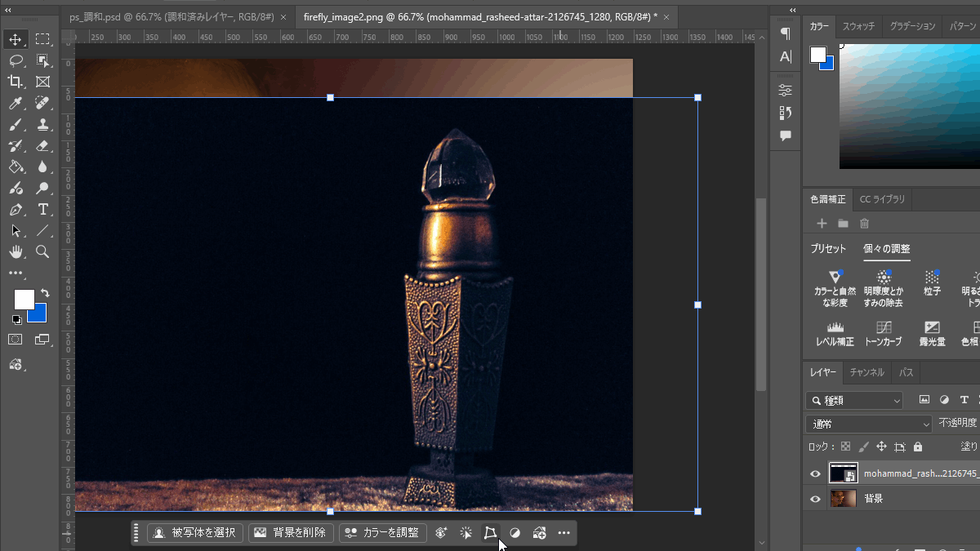Open the 種類 layer filter dropdown

(854, 400)
